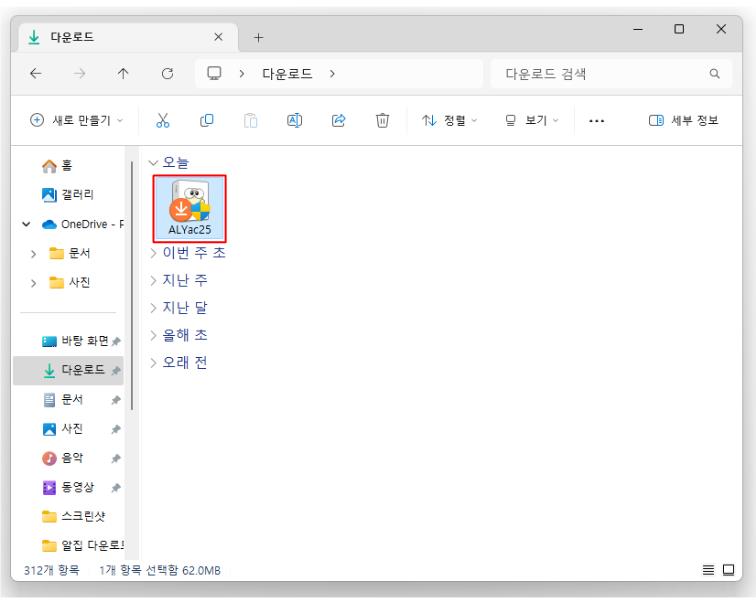Click the search magnifier icon
The width and height of the screenshot is (756, 604).
(715, 74)
